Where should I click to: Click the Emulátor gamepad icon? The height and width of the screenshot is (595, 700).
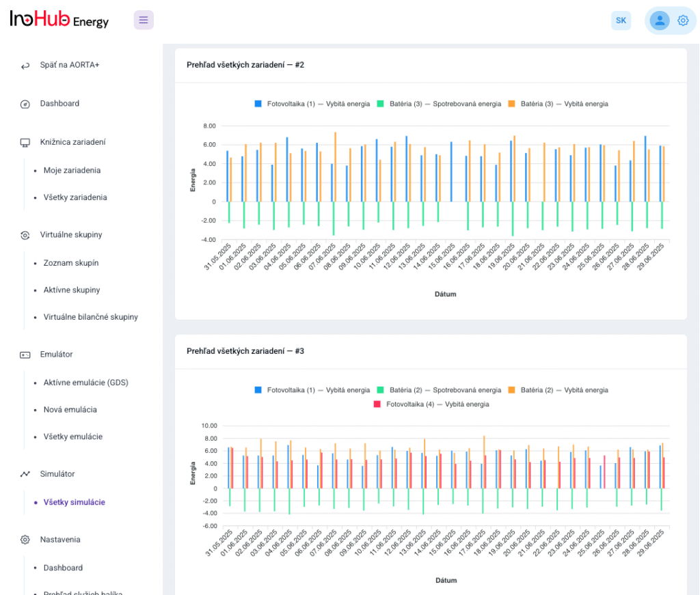coord(25,355)
